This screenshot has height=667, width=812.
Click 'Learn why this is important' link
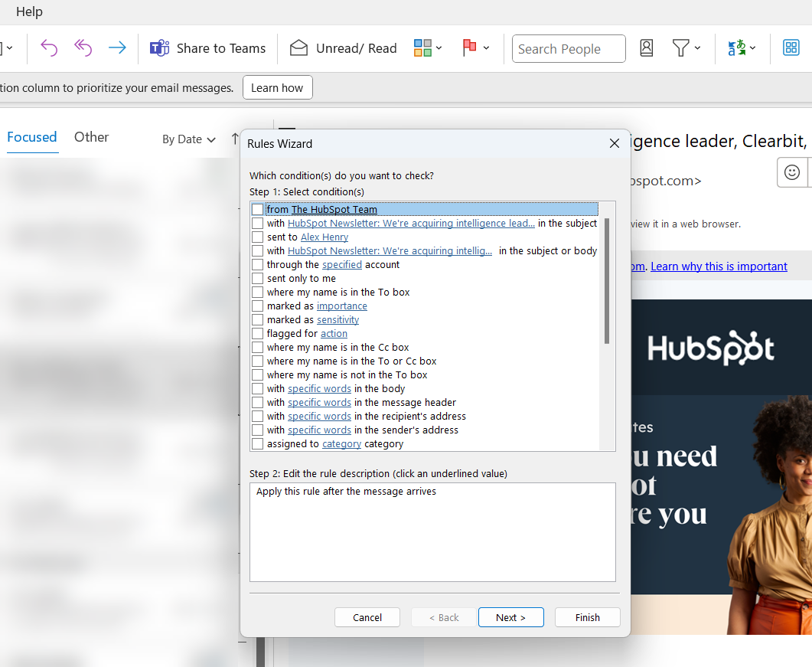[x=719, y=266]
